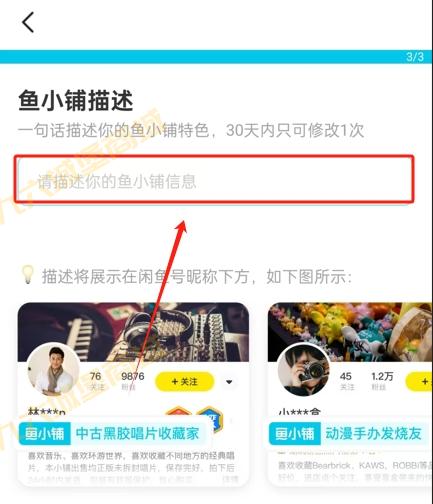Select the camera-holding avatar on second card
Screen dimensions: 433x504
click(304, 369)
